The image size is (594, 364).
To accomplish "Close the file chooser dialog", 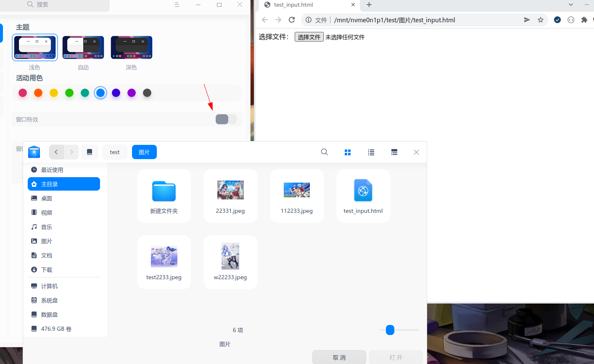I will [416, 152].
